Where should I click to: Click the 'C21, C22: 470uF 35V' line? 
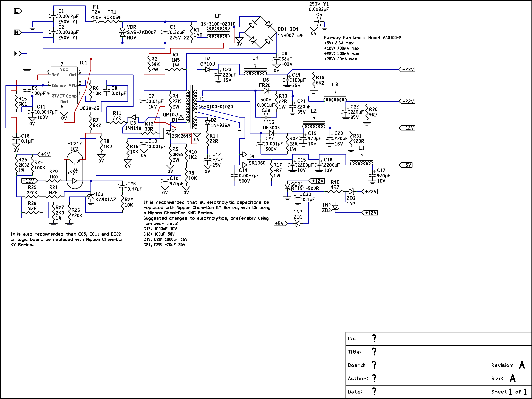pyautogui.click(x=164, y=245)
